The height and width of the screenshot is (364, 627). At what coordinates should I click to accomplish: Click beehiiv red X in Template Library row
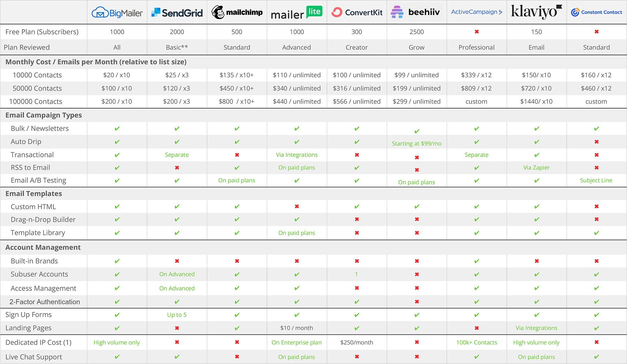[417, 233]
